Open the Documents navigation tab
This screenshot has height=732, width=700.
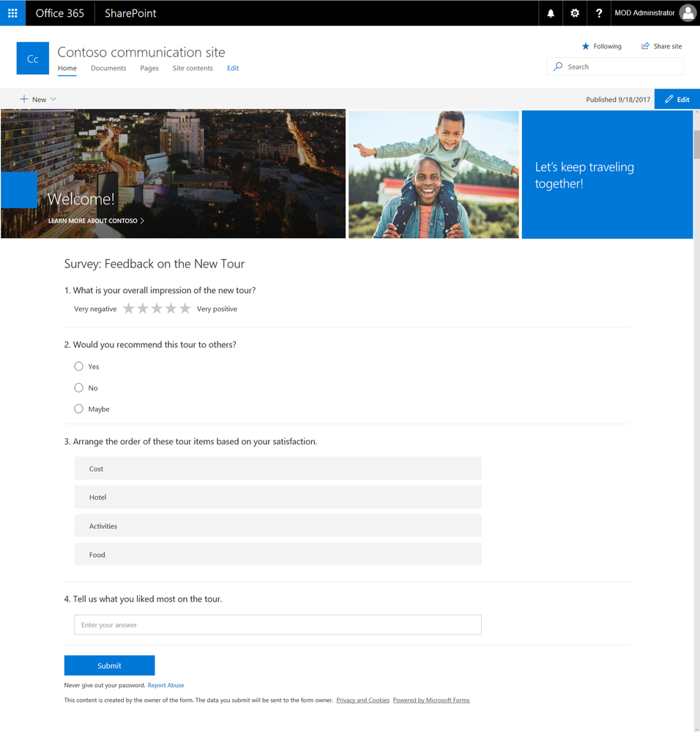108,68
